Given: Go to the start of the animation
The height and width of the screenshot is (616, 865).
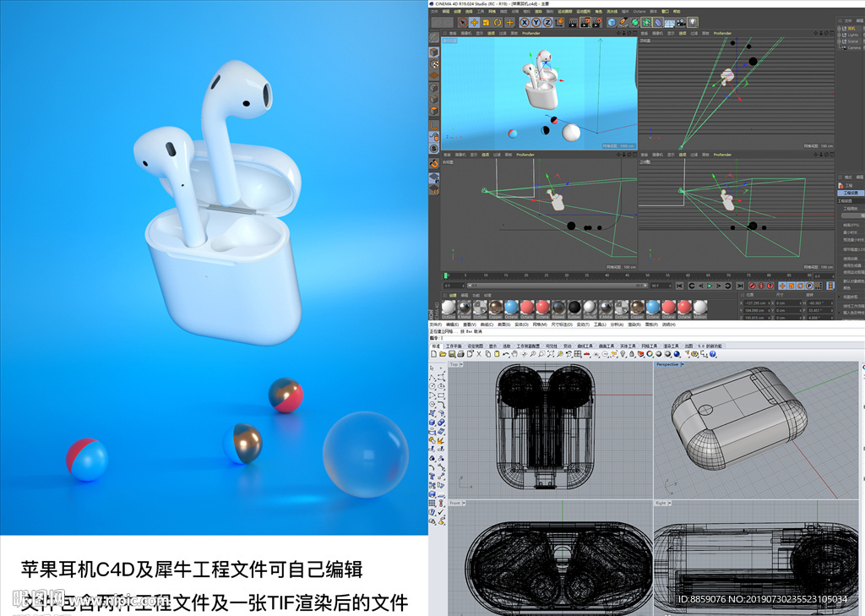Looking at the screenshot, I should click(x=679, y=286).
